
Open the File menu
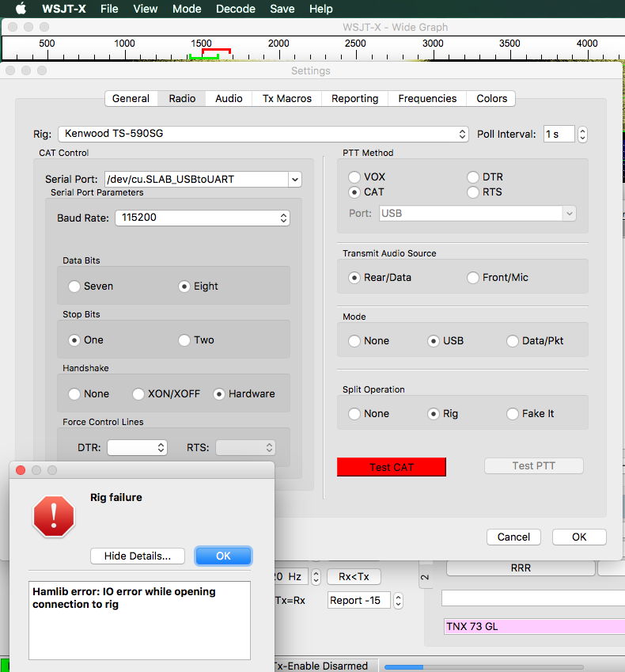[109, 9]
